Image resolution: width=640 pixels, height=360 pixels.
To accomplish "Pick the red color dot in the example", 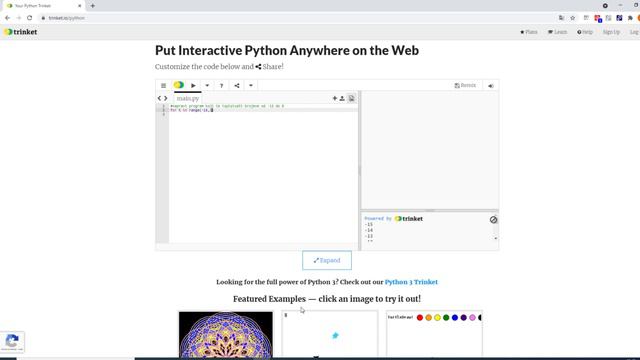I will [x=420, y=318].
